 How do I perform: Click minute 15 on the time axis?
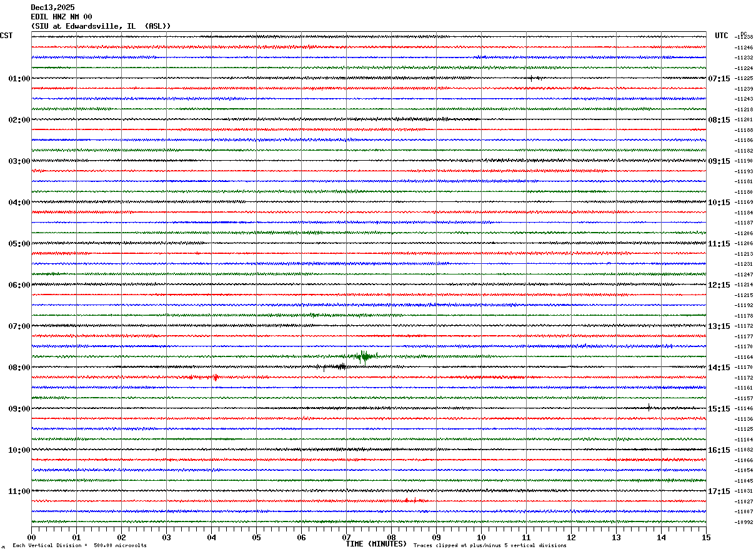pos(705,537)
